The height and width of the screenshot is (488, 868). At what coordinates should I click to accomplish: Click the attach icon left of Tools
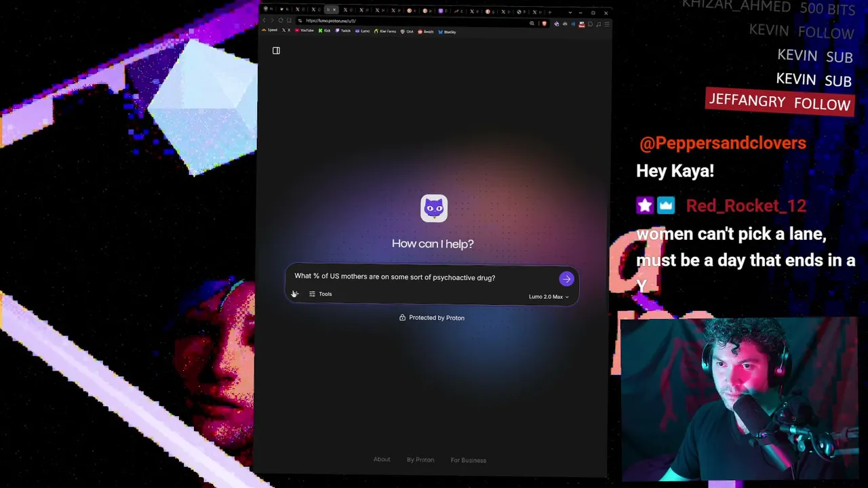[295, 294]
